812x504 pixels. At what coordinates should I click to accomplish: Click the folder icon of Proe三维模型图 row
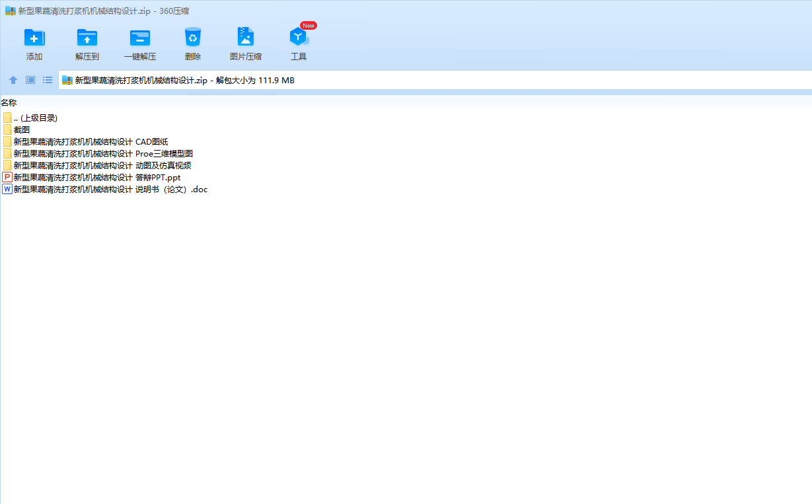[x=7, y=153]
